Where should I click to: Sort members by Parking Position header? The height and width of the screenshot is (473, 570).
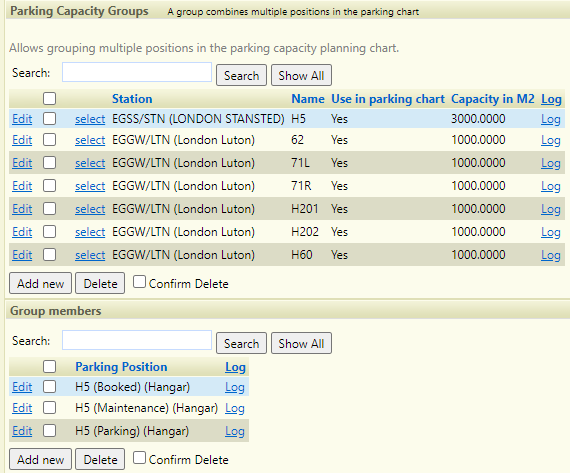coord(121,367)
